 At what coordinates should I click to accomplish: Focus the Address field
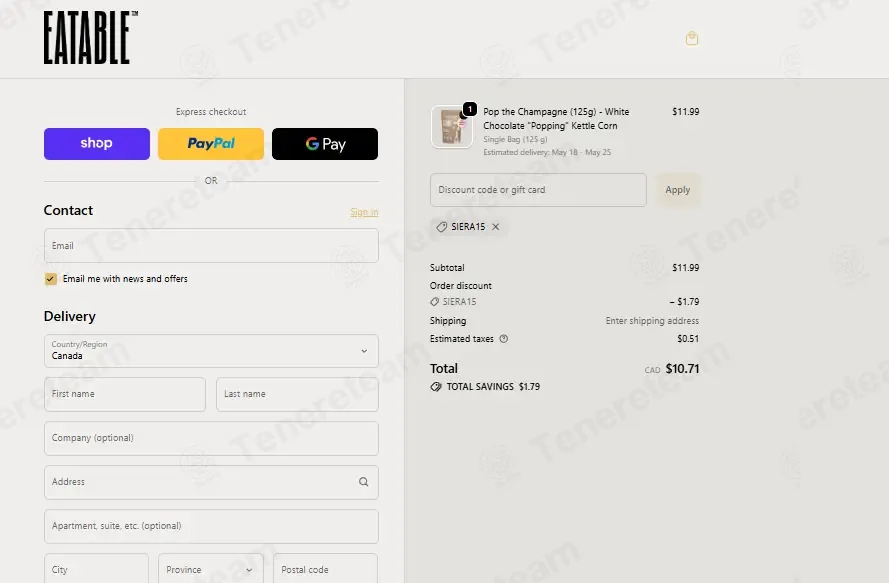[211, 482]
